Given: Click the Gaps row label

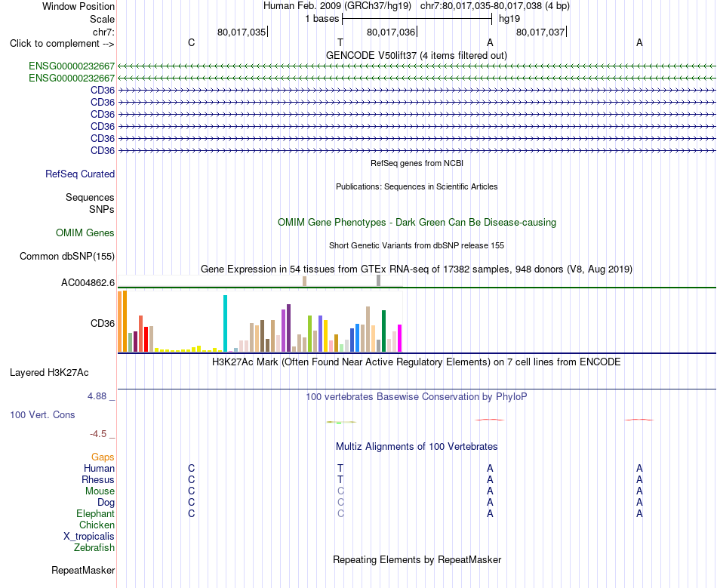Looking at the screenshot, I should (x=103, y=457).
